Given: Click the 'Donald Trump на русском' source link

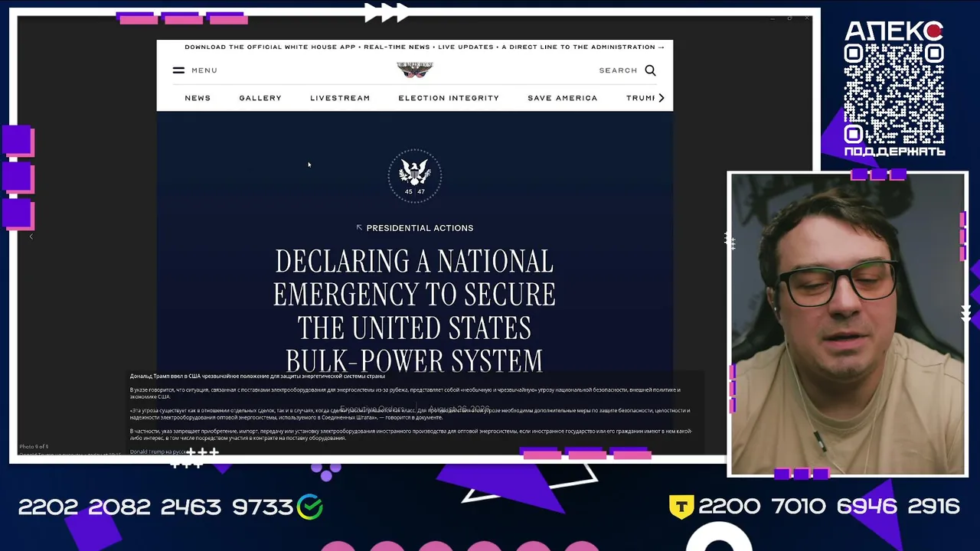Looking at the screenshot, I should (x=158, y=452).
